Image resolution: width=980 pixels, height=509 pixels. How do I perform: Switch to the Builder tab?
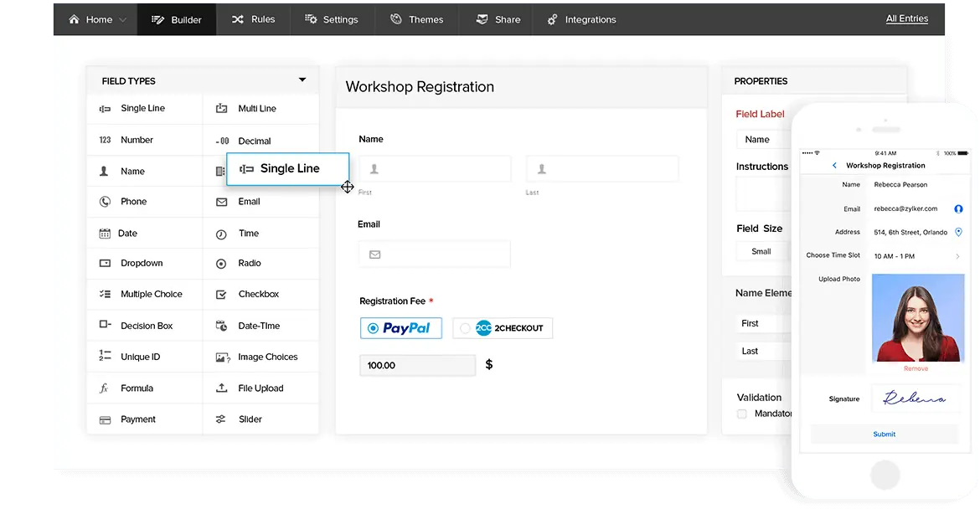[x=176, y=19]
